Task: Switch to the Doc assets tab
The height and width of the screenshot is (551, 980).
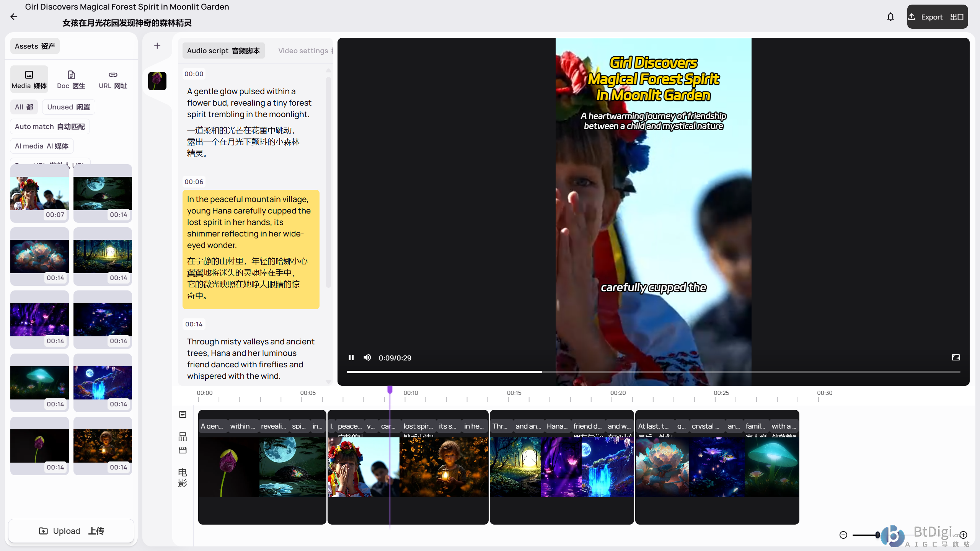Action: click(71, 79)
